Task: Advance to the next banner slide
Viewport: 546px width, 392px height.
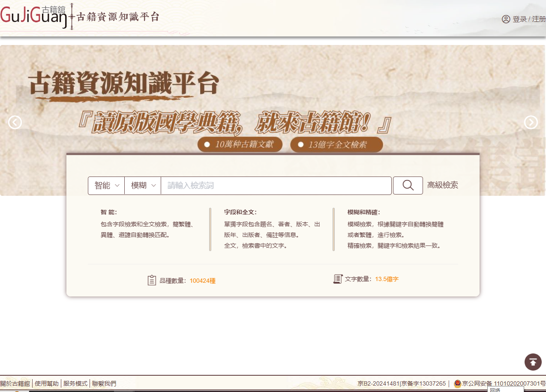Action: (531, 123)
